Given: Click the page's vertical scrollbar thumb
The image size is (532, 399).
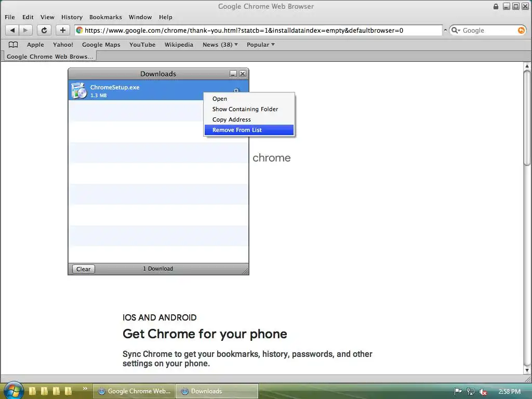Looking at the screenshot, I should 527,118.
